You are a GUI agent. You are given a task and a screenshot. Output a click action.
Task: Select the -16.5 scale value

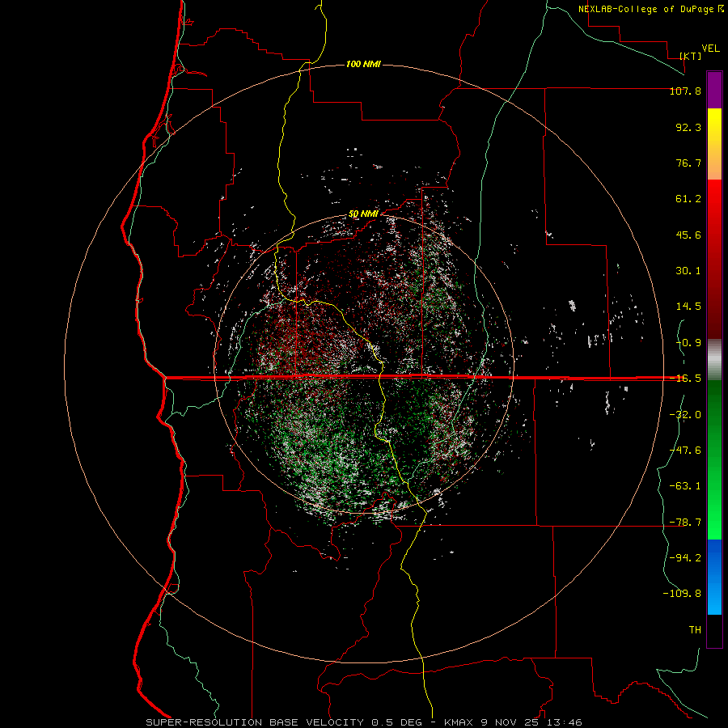pyautogui.click(x=685, y=379)
